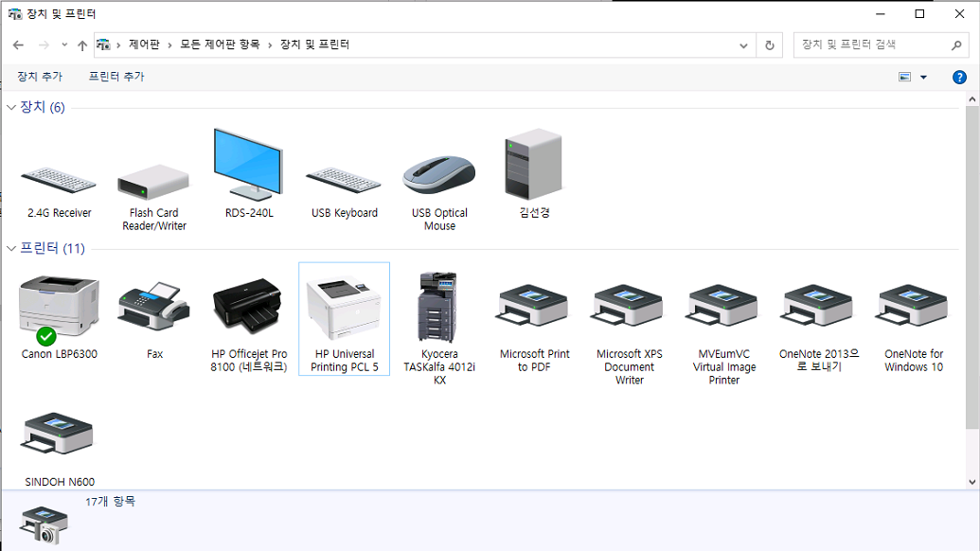Screen dimensions: 980x551
Task: Open the address bar history dropdown
Action: click(x=743, y=45)
